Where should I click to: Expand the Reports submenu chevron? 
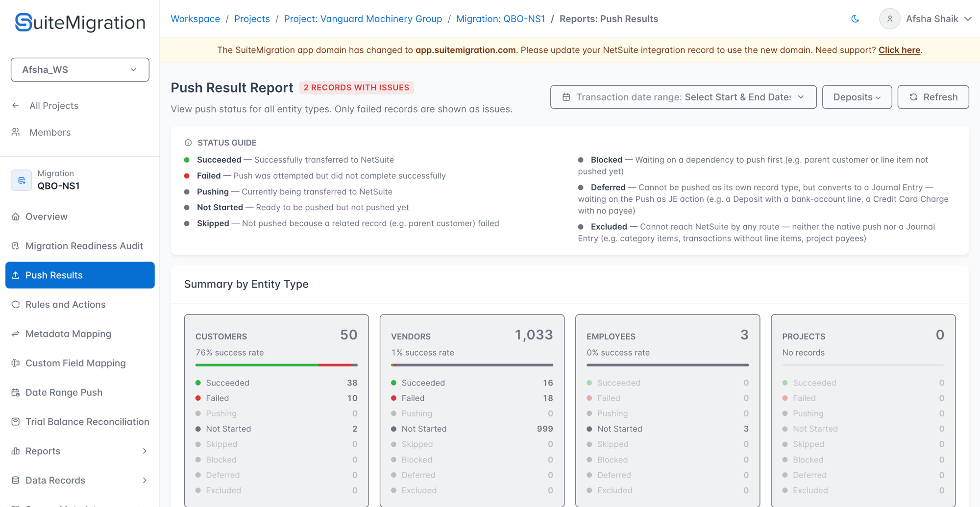[145, 451]
